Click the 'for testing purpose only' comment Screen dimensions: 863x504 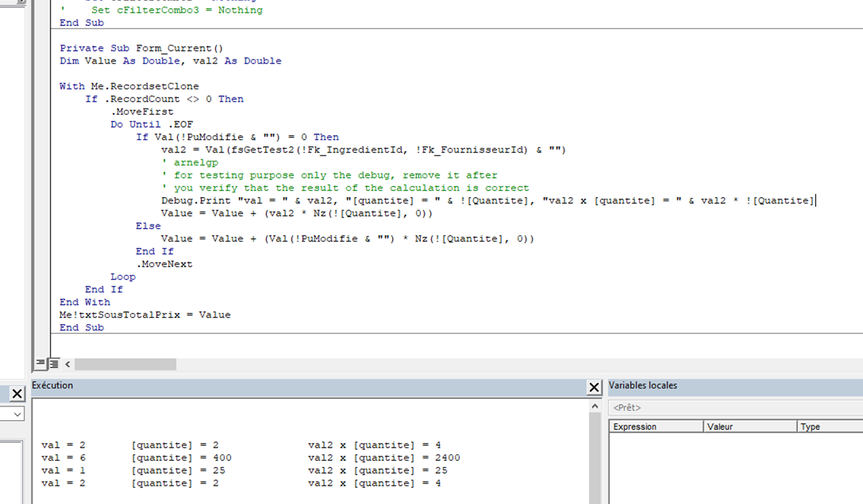click(x=330, y=175)
